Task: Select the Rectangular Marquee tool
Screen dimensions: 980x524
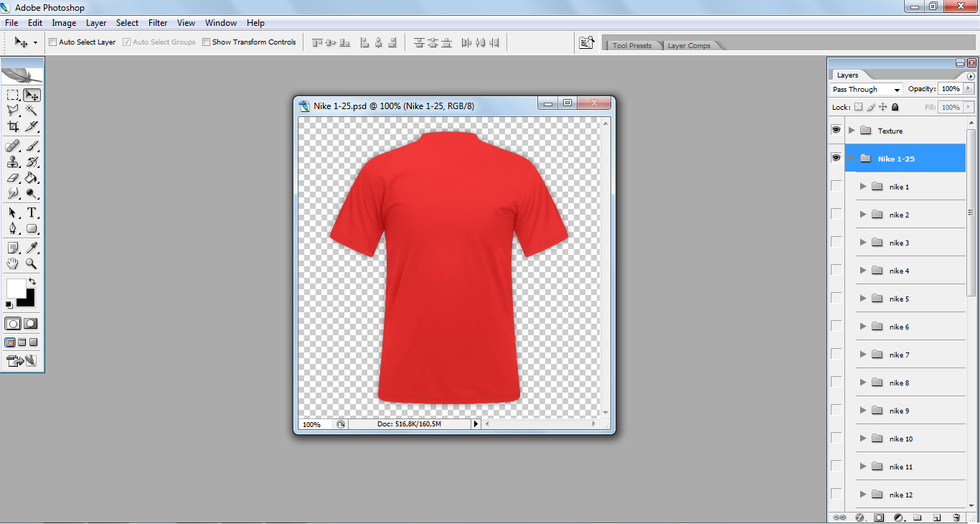Action: tap(13, 95)
